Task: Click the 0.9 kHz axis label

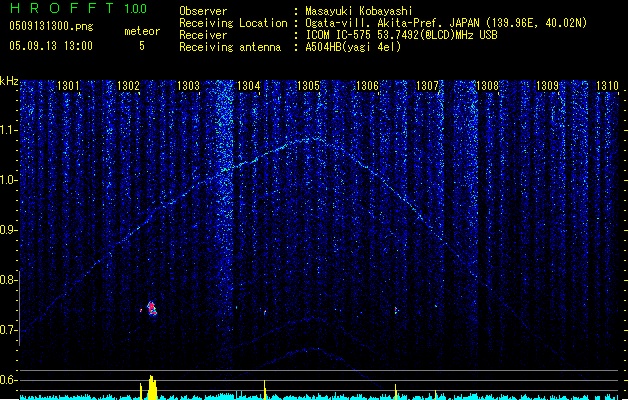Action: [9, 230]
